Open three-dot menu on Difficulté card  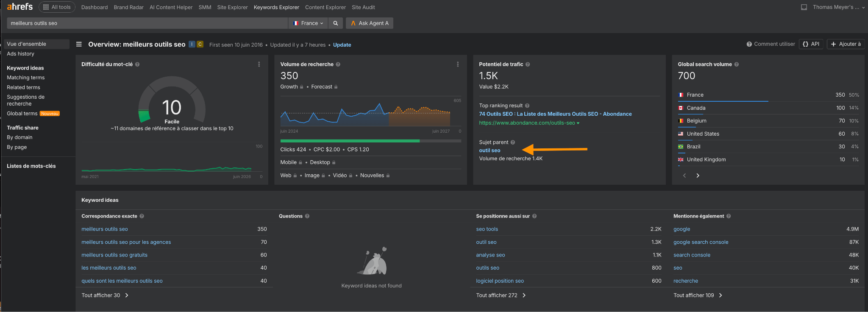click(259, 64)
